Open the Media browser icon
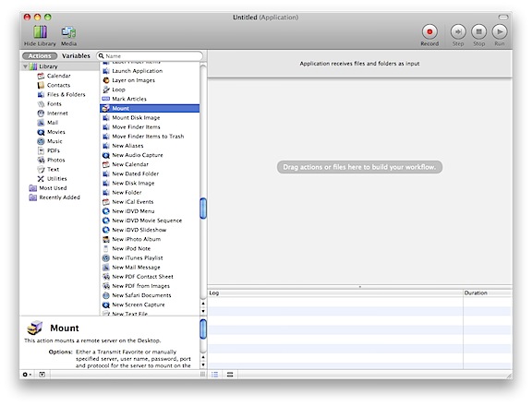The image size is (532, 406). (x=68, y=32)
